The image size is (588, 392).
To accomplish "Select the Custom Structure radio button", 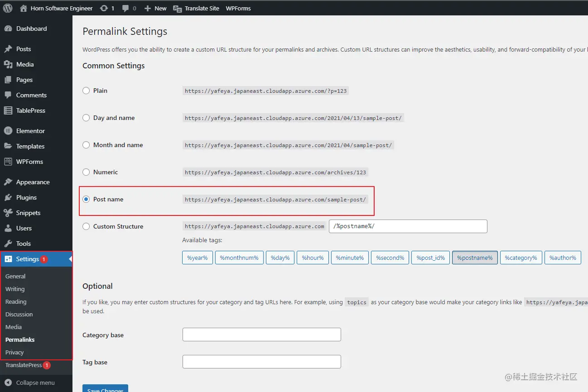I will pyautogui.click(x=86, y=226).
